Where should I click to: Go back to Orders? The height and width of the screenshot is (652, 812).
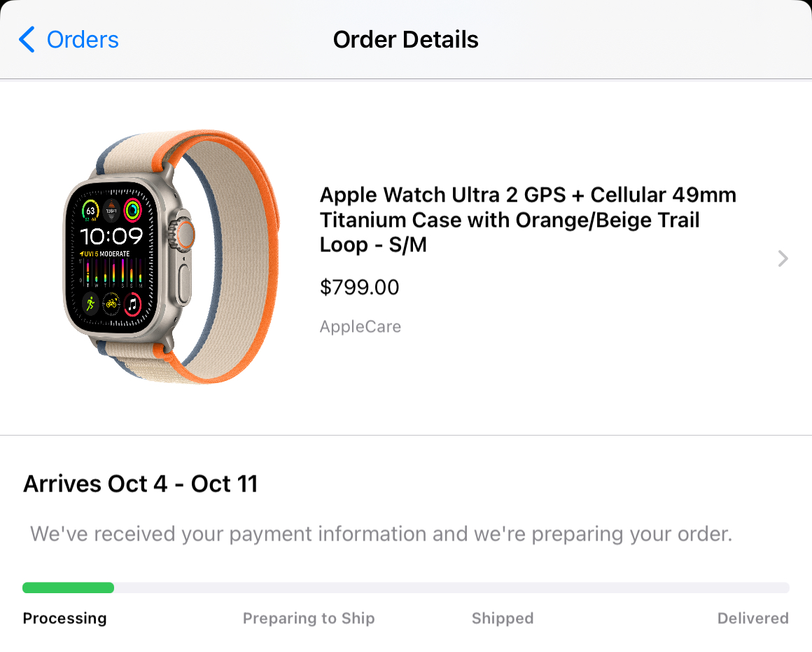82,40
